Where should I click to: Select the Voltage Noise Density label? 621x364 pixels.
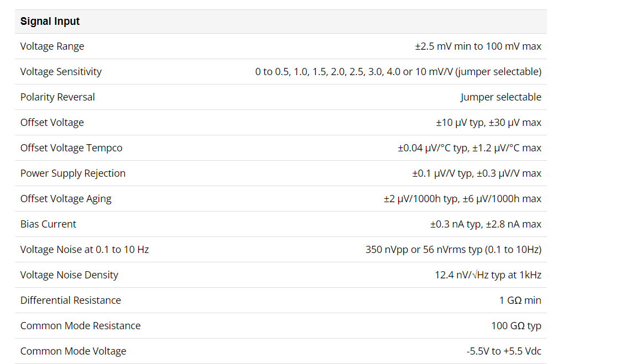(69, 275)
